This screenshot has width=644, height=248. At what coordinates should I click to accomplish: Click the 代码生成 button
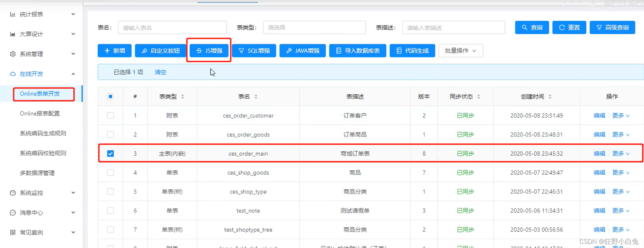point(412,51)
